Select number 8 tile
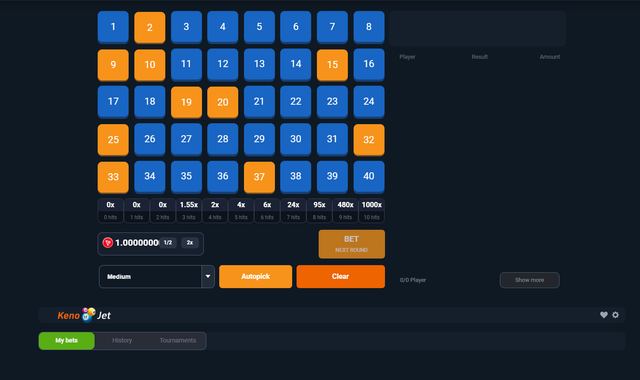This screenshot has height=380, width=640. point(369,27)
